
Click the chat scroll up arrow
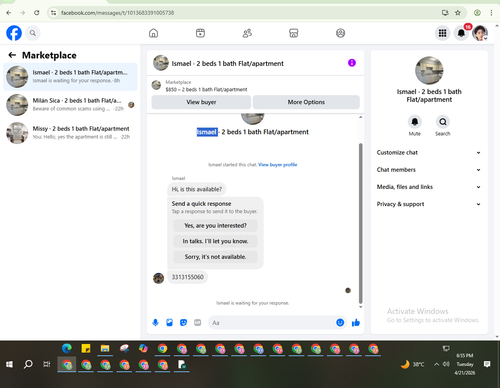[360, 117]
